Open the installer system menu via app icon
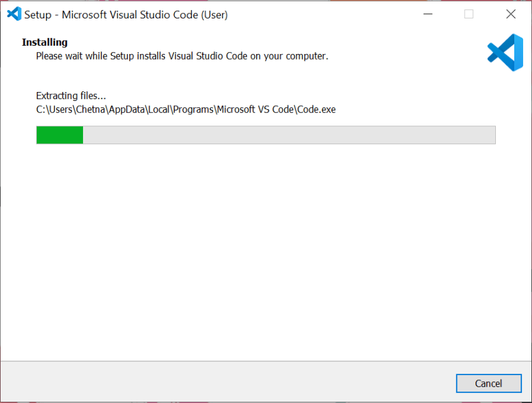532x403 pixels. click(13, 13)
